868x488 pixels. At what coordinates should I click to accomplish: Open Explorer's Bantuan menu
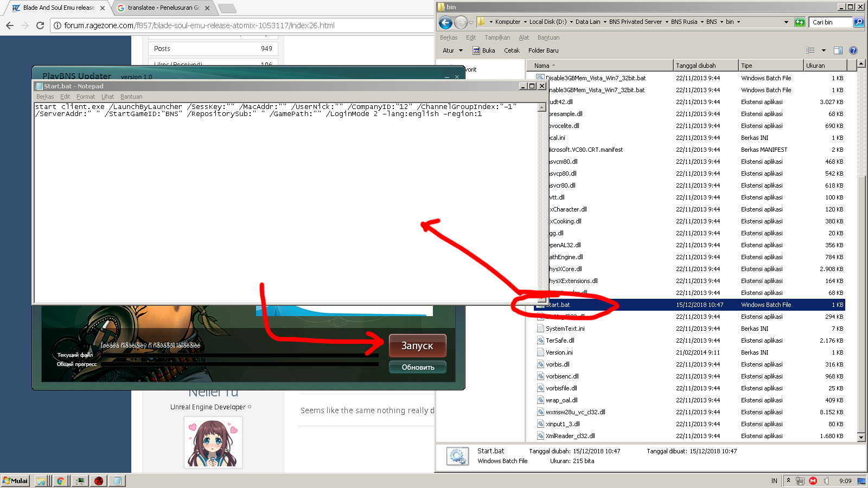pyautogui.click(x=548, y=38)
